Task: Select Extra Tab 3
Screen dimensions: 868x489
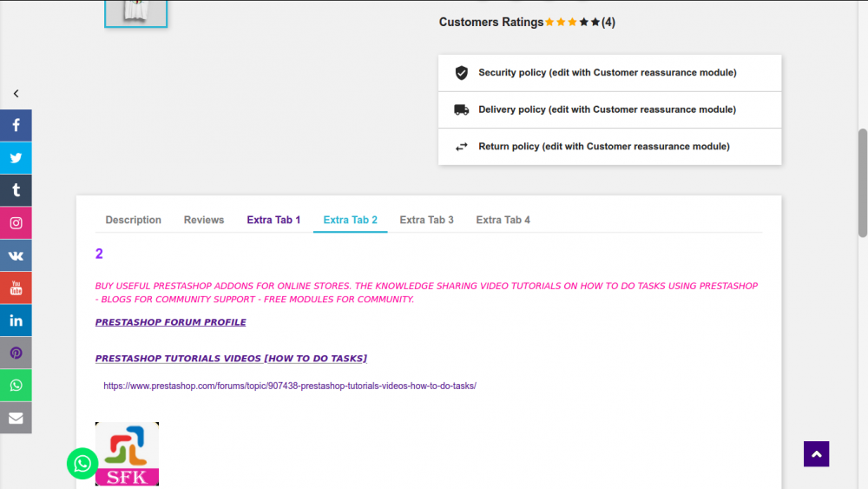Action: pos(426,220)
